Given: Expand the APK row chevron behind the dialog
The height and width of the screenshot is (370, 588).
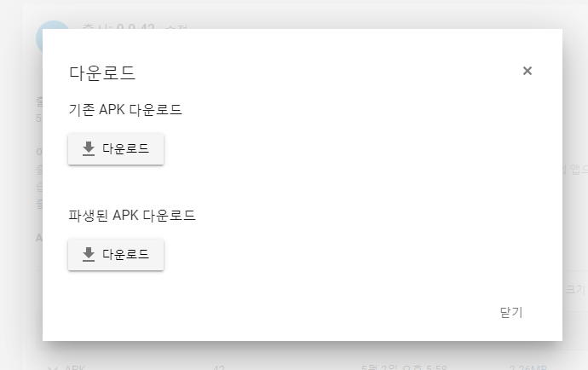Looking at the screenshot, I should coord(53,367).
